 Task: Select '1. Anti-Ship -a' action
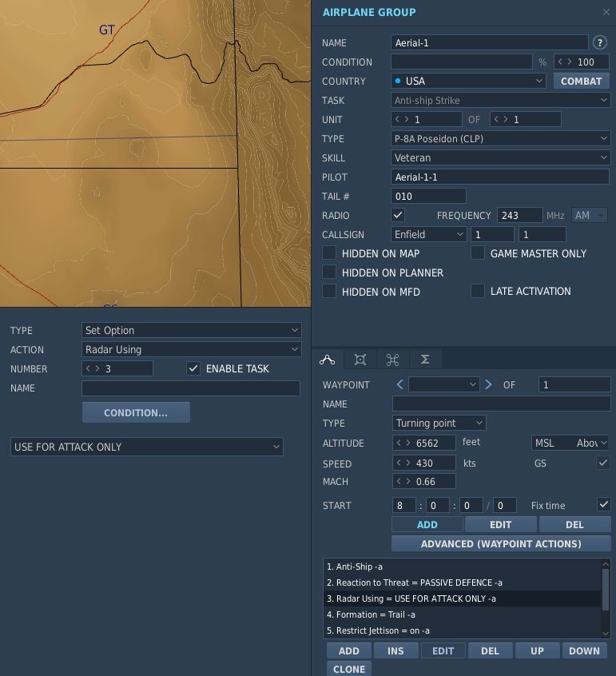462,567
